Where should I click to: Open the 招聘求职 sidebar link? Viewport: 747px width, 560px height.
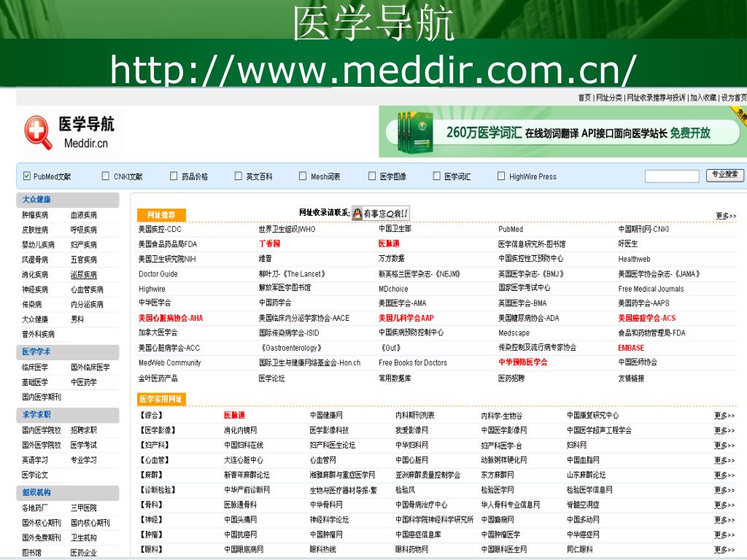coord(83,430)
